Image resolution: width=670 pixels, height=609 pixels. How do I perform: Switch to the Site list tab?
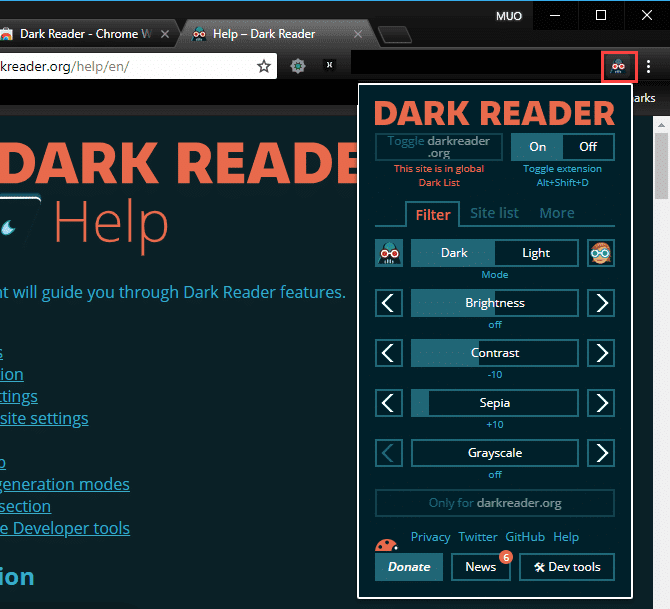(494, 213)
